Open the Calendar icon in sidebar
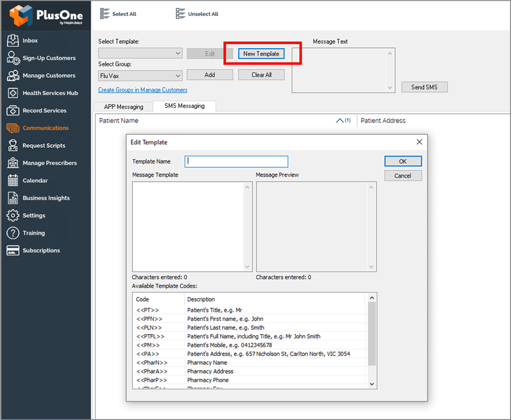 [13, 180]
